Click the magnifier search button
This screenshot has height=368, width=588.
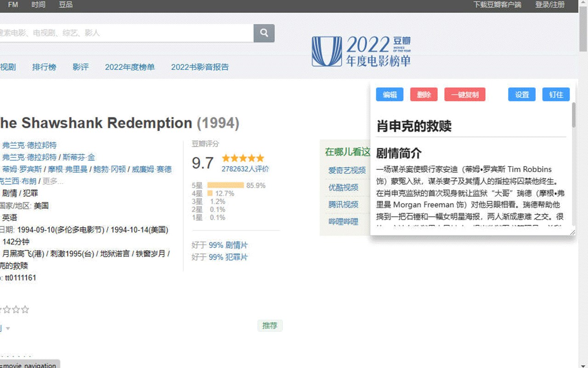click(x=264, y=33)
